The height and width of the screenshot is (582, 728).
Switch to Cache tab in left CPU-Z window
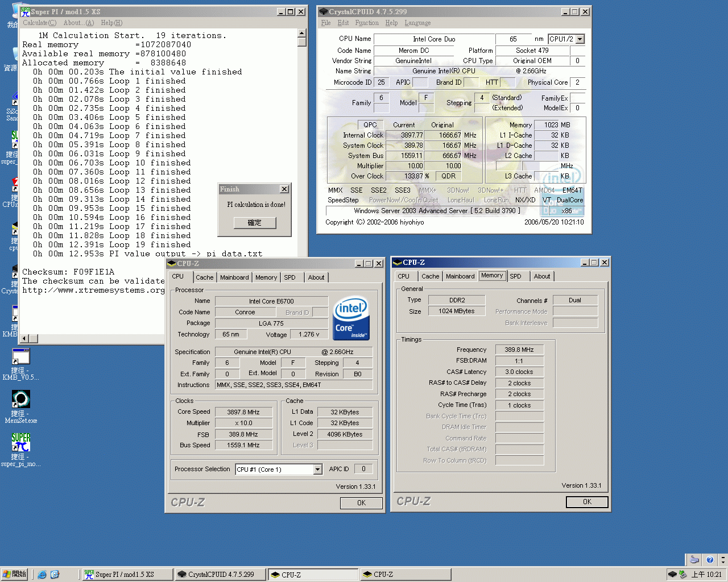(x=205, y=277)
